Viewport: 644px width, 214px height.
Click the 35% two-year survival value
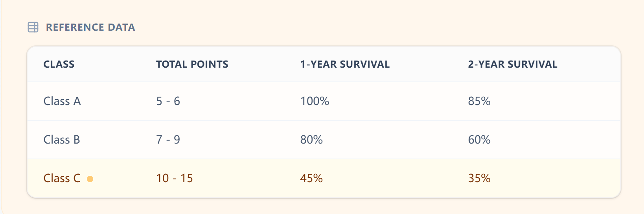pyautogui.click(x=479, y=178)
